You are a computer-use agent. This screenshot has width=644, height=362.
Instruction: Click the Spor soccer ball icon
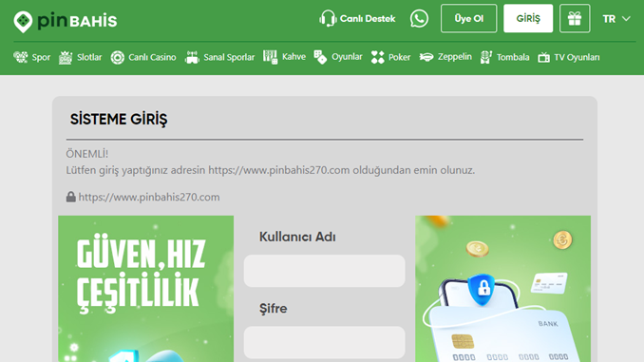point(21,57)
